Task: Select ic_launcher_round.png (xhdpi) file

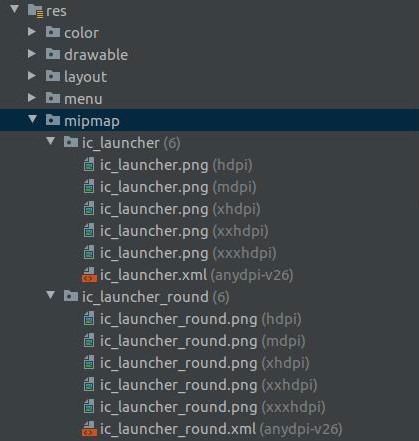Action: pos(196,363)
